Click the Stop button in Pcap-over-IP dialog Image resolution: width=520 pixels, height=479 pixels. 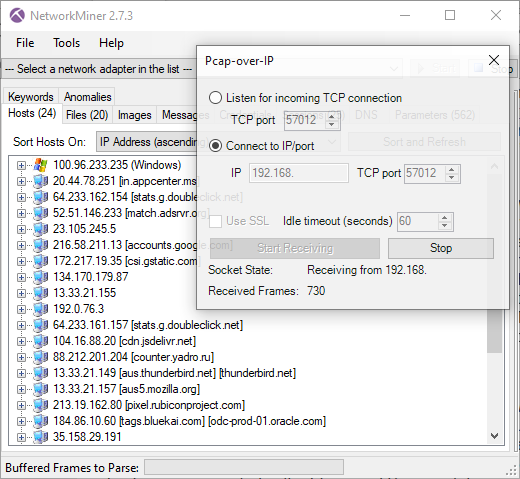point(441,248)
